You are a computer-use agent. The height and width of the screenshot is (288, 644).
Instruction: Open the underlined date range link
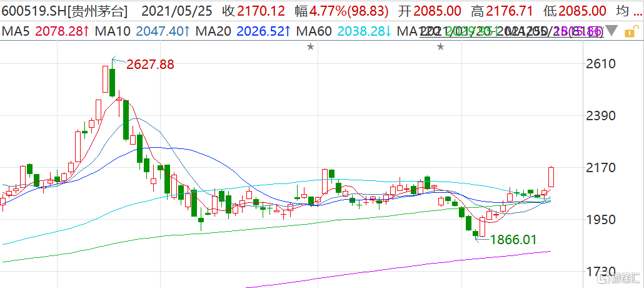(511, 31)
